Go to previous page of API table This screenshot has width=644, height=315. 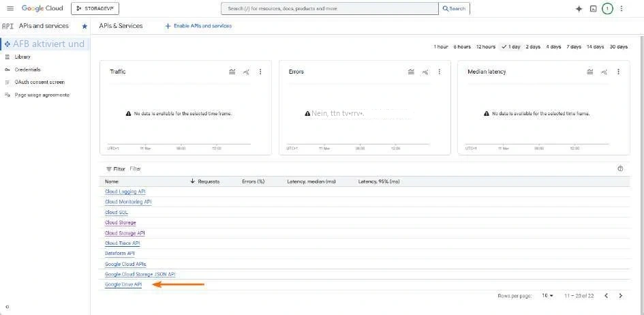607,296
